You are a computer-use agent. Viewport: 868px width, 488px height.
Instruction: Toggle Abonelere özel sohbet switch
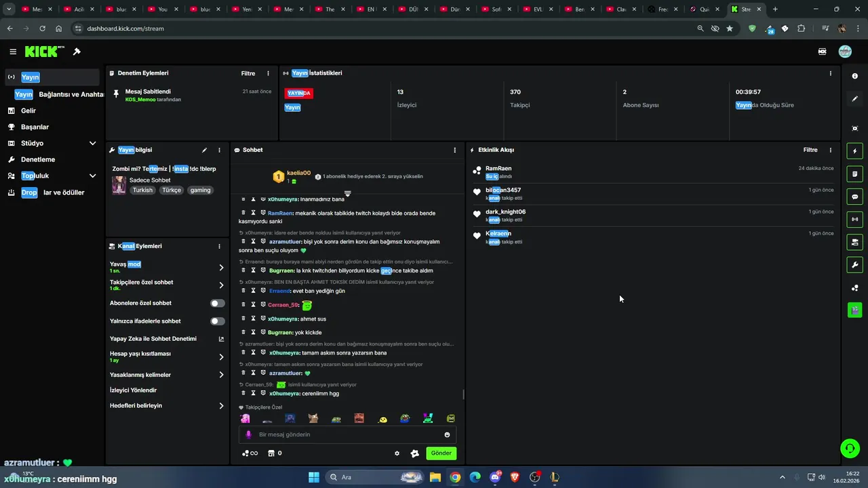tap(218, 304)
